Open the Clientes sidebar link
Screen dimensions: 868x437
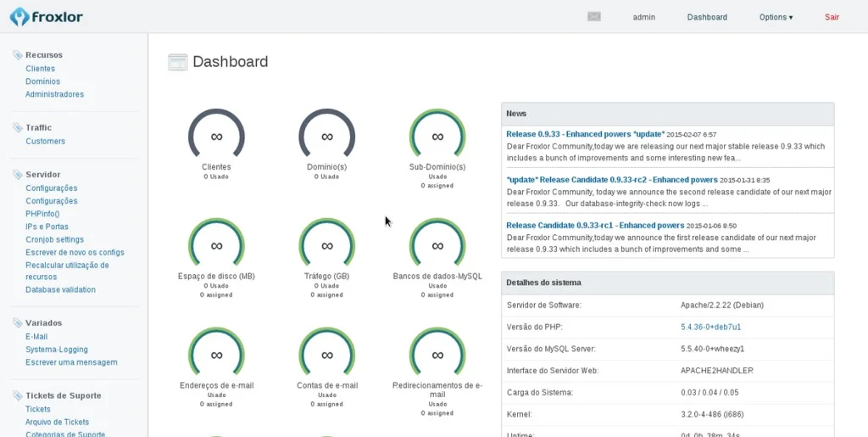tap(40, 69)
